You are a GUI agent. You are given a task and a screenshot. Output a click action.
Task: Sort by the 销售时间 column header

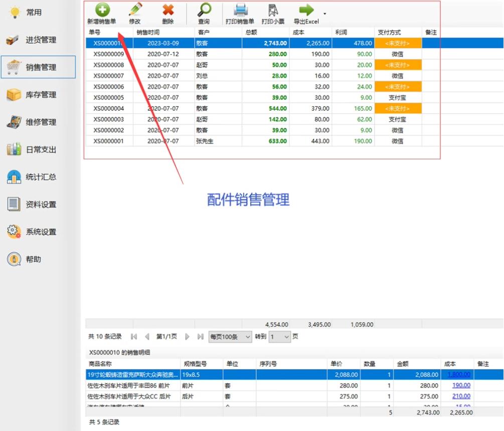point(163,33)
